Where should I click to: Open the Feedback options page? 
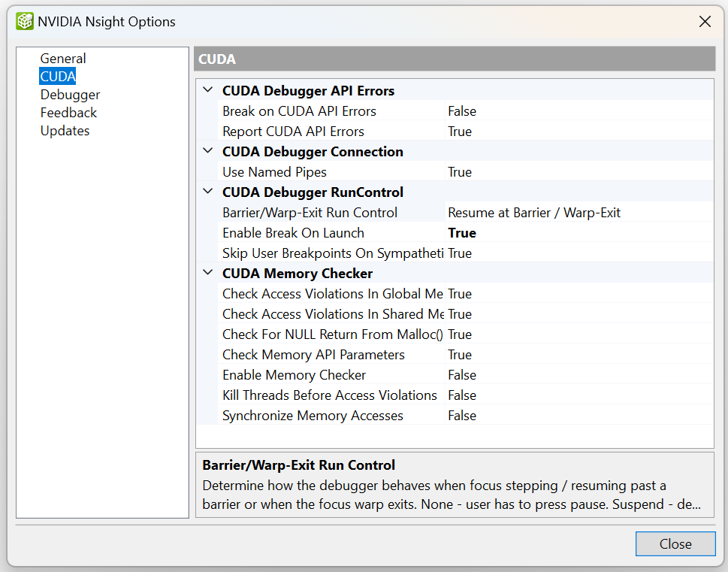click(68, 113)
